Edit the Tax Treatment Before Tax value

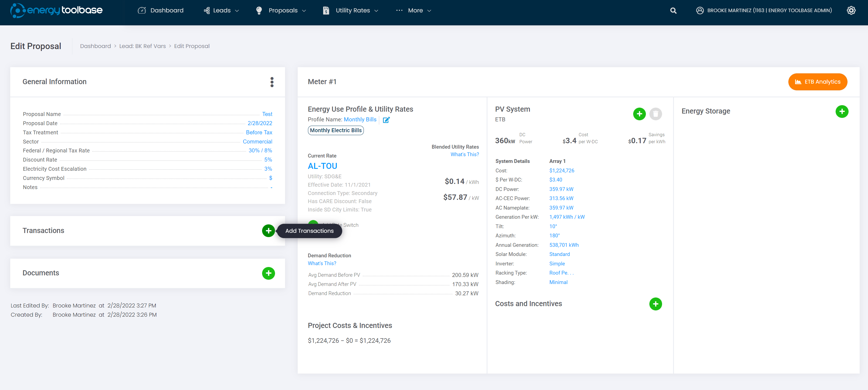click(x=259, y=132)
